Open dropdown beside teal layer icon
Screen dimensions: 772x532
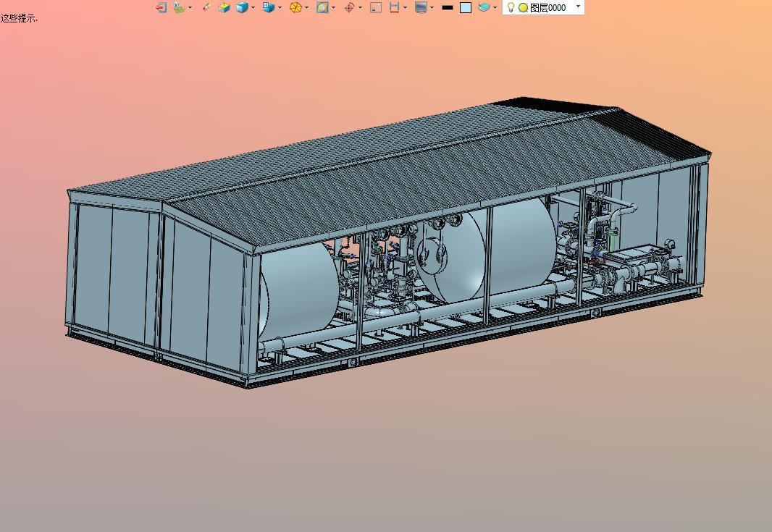[495, 7]
